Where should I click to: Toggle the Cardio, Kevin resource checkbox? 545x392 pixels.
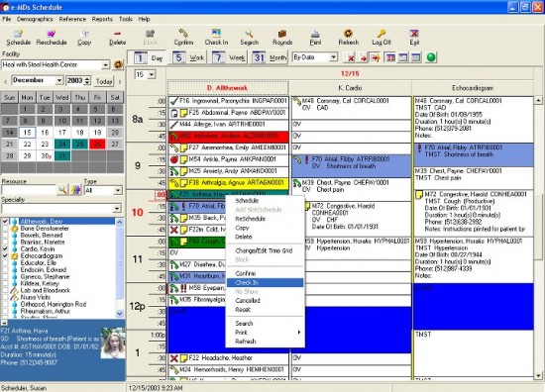[5, 248]
